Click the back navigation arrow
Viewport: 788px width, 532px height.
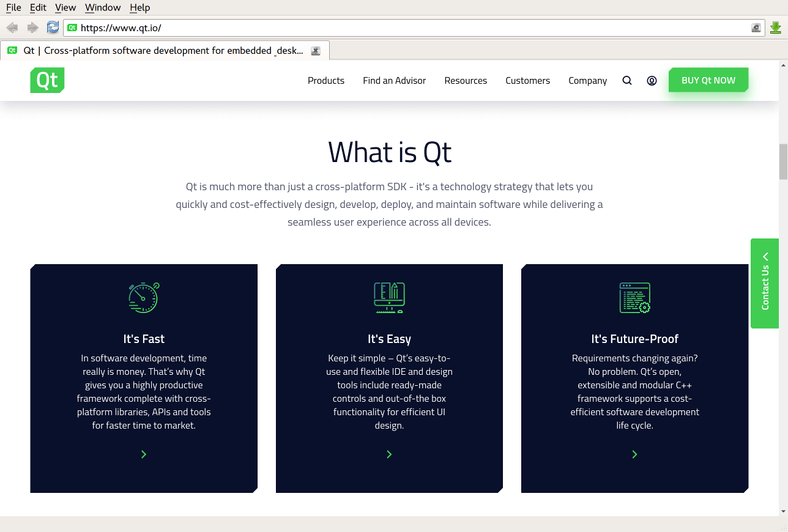tap(12, 27)
